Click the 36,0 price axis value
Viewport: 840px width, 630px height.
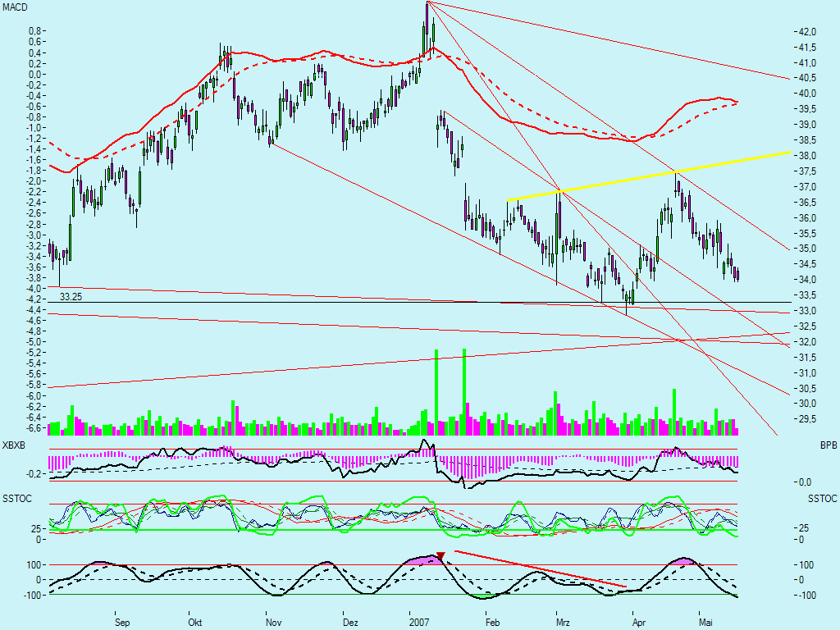click(x=807, y=217)
